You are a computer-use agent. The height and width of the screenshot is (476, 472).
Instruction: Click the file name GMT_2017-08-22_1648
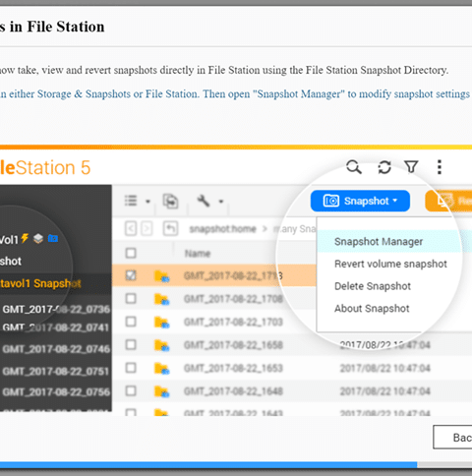pos(233,391)
